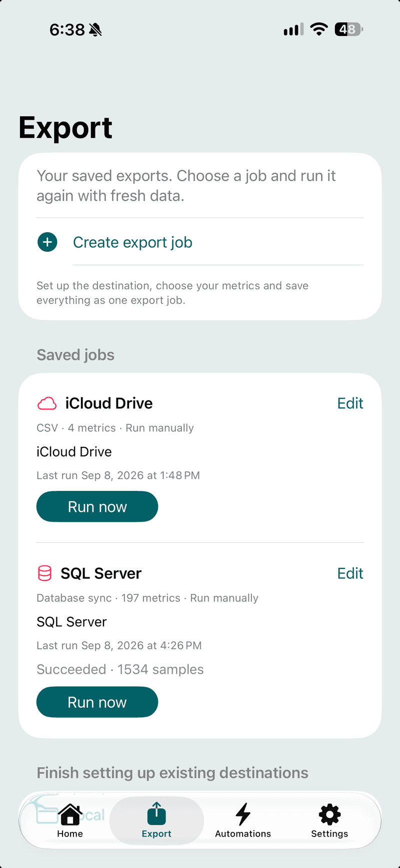The width and height of the screenshot is (400, 868).
Task: Tap 'Set up the destination' helper text
Action: coord(172,293)
